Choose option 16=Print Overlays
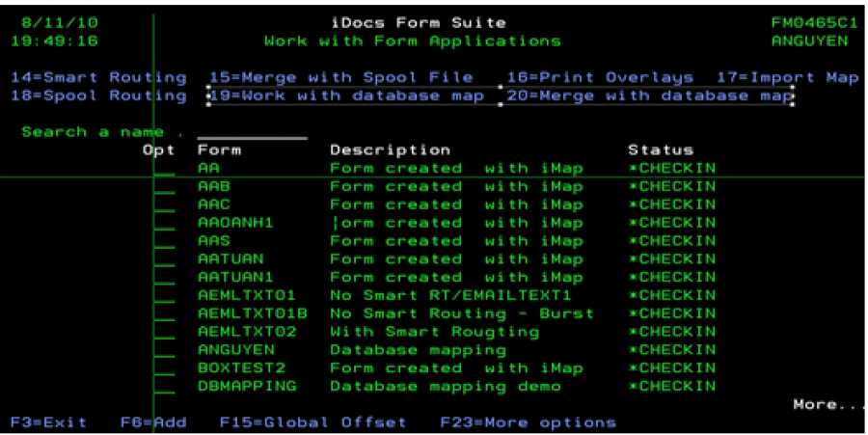The image size is (868, 435). click(x=600, y=77)
